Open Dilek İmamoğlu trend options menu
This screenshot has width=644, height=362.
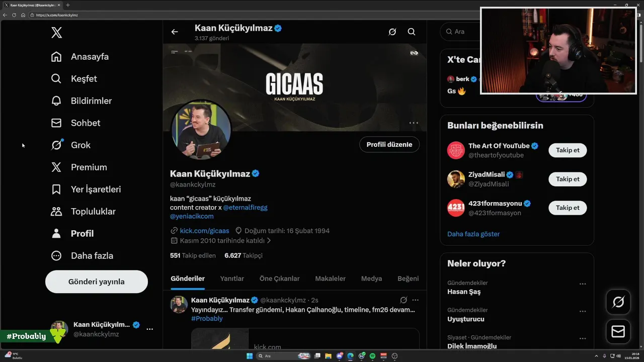tap(583, 338)
